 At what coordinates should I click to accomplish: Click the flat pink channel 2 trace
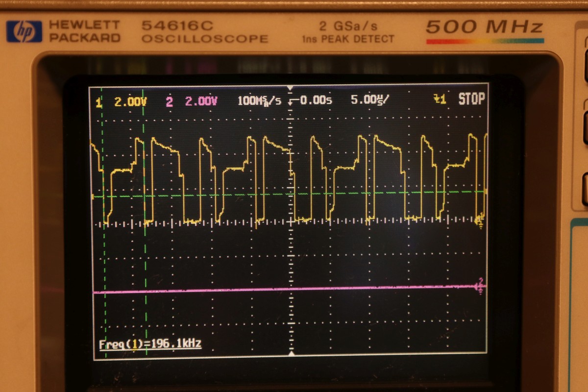(x=245, y=290)
